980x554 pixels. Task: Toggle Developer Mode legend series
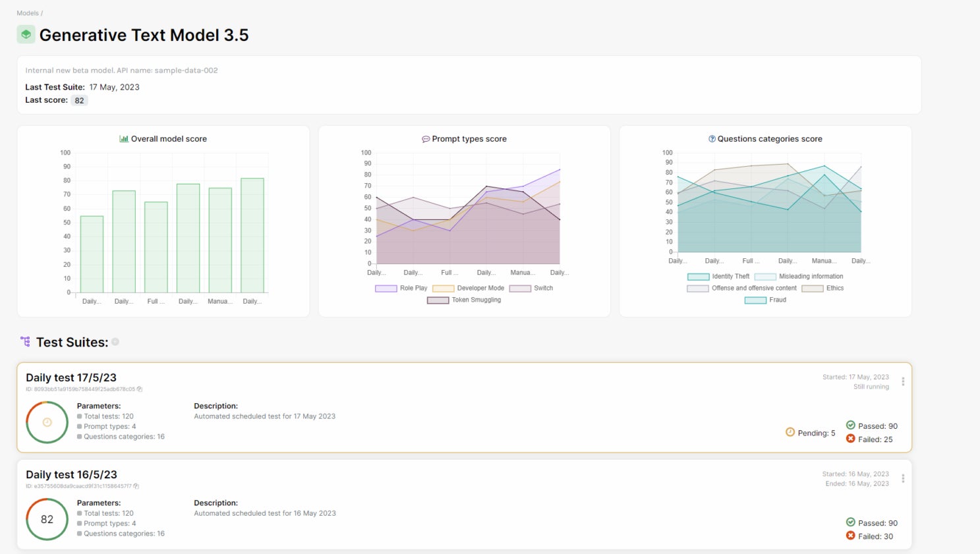[468, 288]
